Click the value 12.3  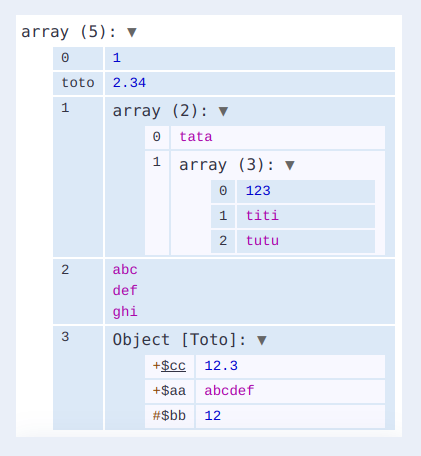click(221, 366)
